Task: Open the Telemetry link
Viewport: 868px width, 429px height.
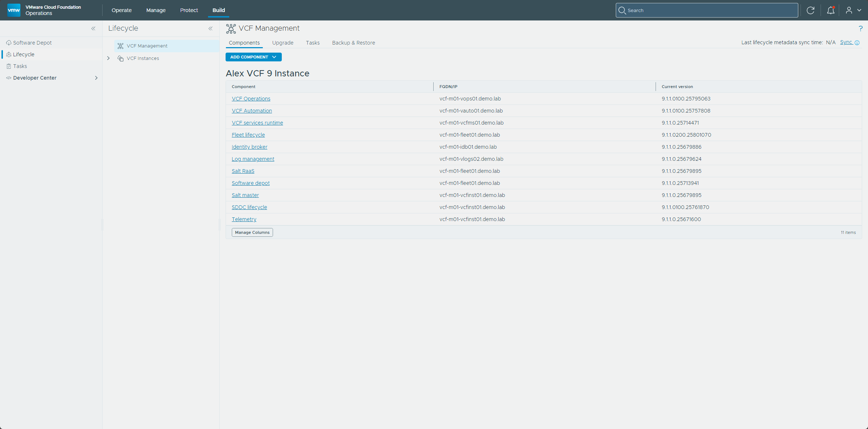Action: pyautogui.click(x=244, y=219)
